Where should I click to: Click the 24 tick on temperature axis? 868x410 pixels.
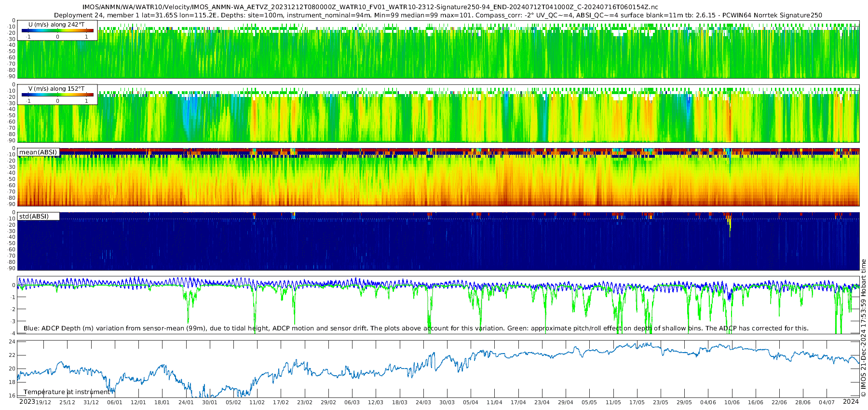[12, 342]
